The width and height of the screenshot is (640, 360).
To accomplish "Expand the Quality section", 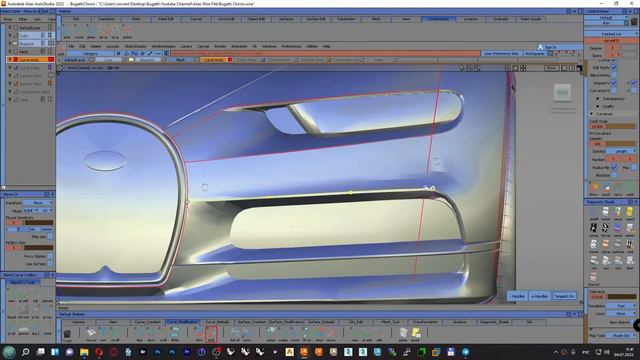I will point(598,106).
